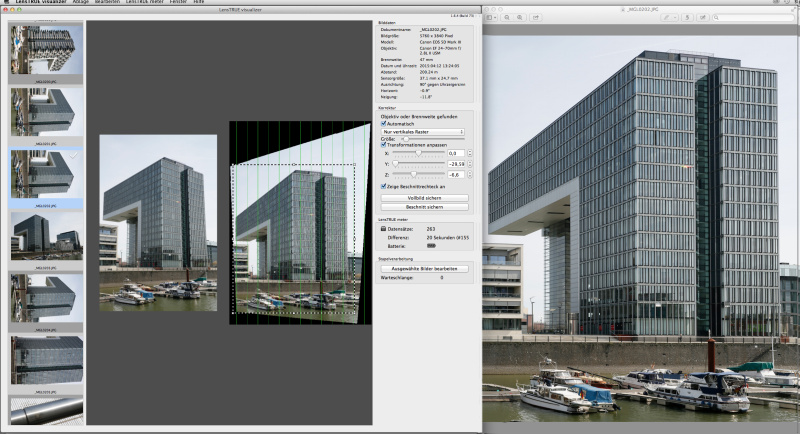Click the search field in Preview window
Screen dimensions: 800x434
(x=752, y=17)
